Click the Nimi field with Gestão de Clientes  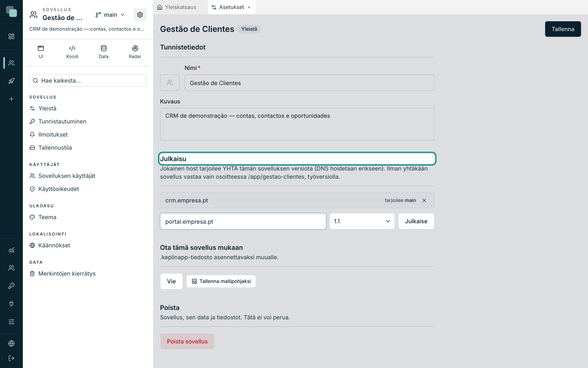coord(309,83)
